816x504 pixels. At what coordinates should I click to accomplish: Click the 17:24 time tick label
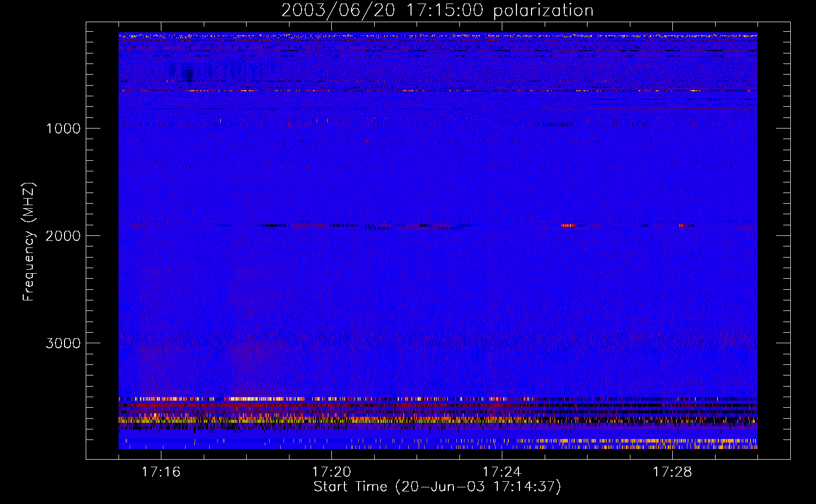502,472
